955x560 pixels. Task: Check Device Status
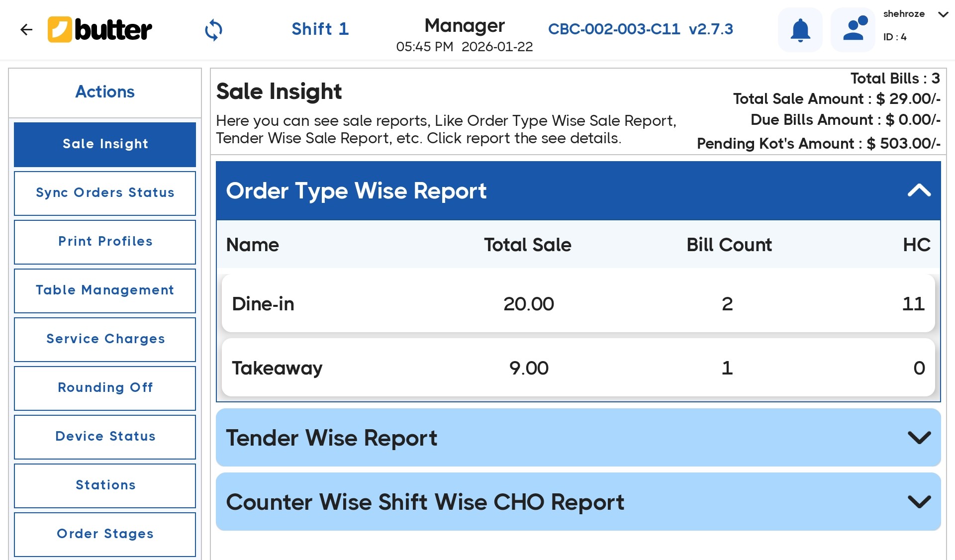click(x=105, y=437)
